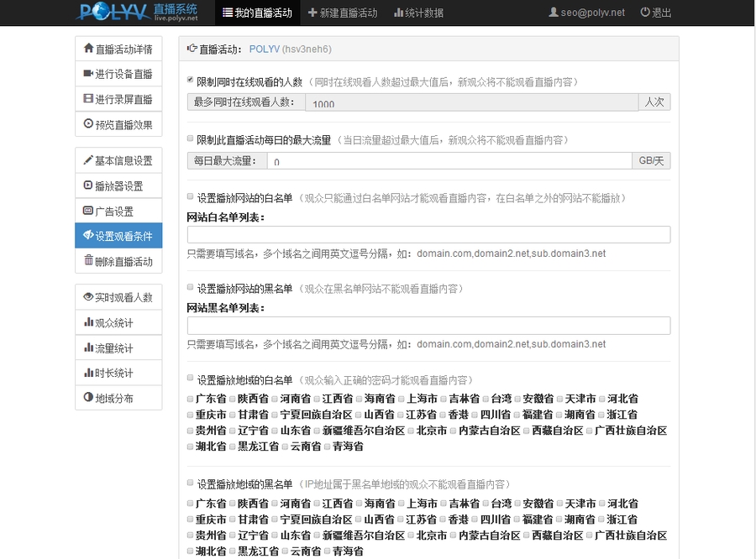Select the 观众统计 bar chart icon
This screenshot has width=756, height=559.
(x=118, y=322)
